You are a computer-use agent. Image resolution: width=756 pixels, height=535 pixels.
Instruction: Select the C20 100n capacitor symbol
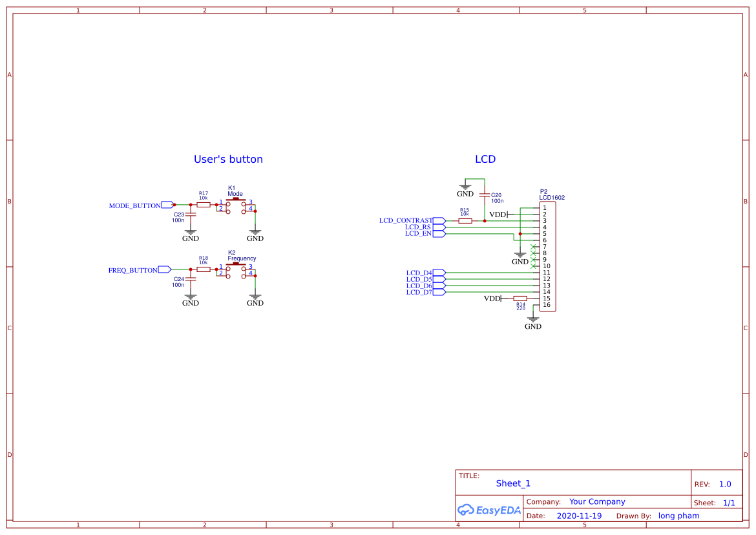[x=485, y=195]
